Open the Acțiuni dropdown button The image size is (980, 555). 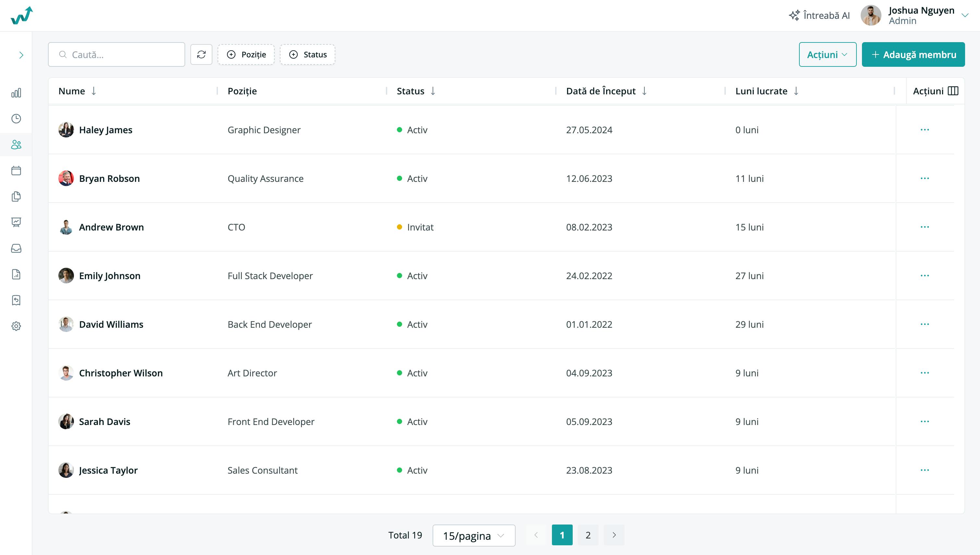(828, 54)
